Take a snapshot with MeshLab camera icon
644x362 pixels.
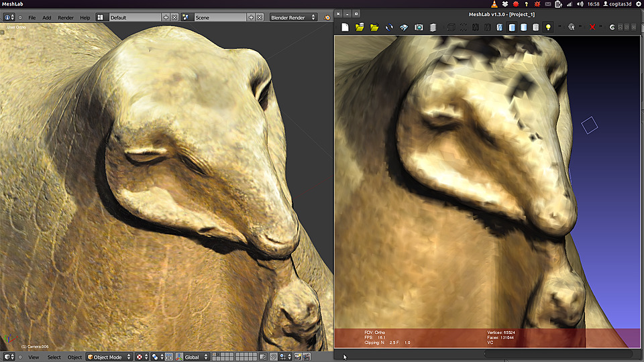(419, 27)
